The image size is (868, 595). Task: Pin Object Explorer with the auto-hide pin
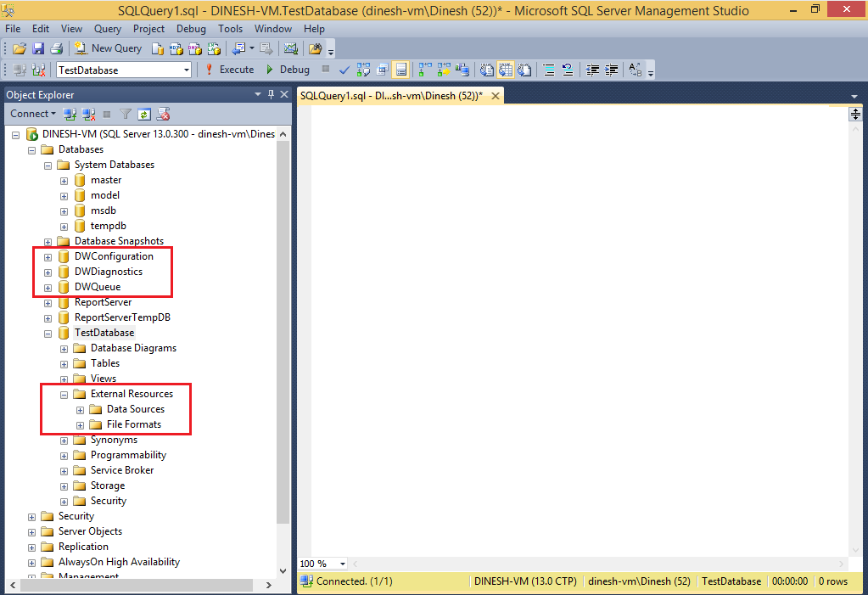(x=271, y=94)
